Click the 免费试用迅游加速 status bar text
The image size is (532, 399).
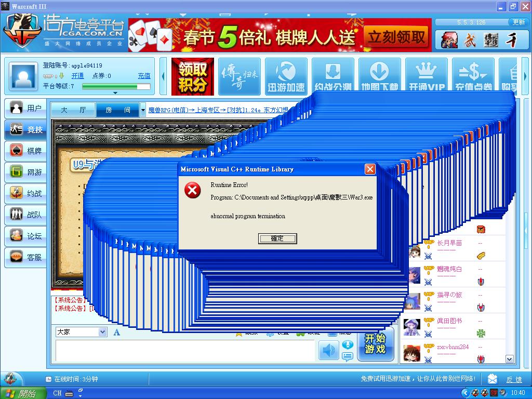coord(418,379)
